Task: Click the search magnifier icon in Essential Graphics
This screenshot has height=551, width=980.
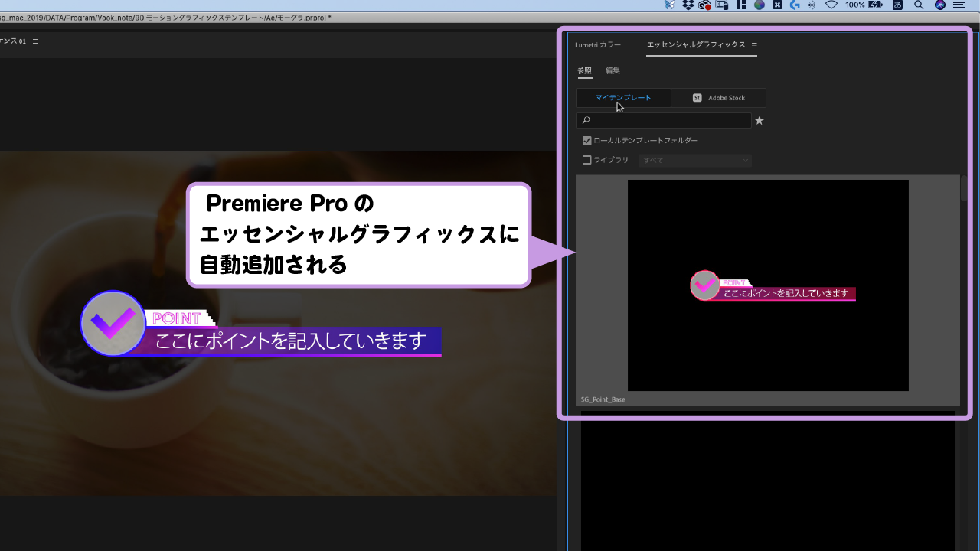Action: click(x=586, y=120)
